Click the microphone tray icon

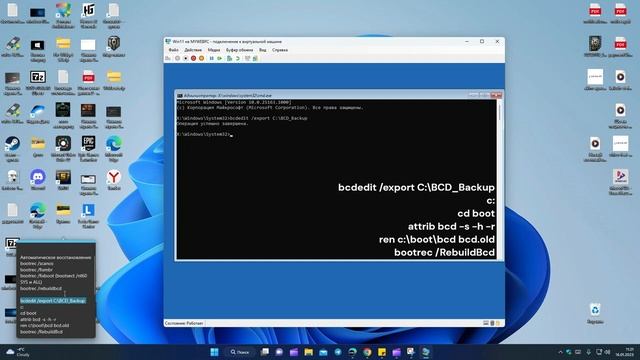(589, 352)
